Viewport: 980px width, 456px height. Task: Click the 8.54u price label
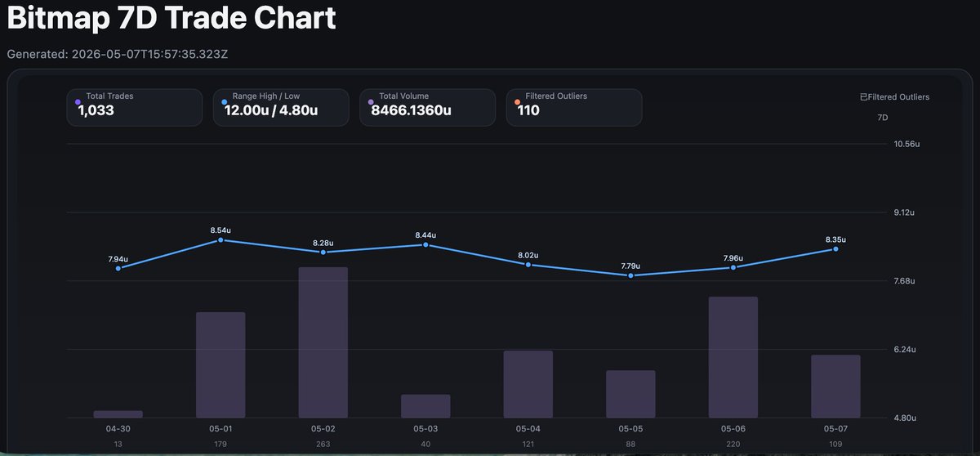[x=220, y=230]
